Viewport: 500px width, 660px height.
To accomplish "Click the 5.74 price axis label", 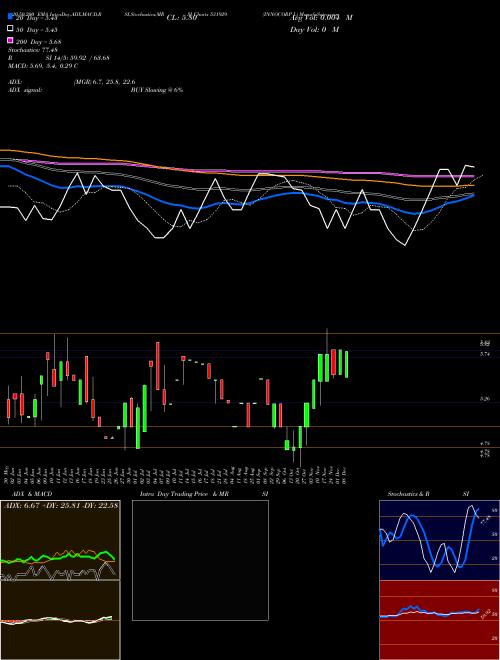I will pyautogui.click(x=484, y=354).
